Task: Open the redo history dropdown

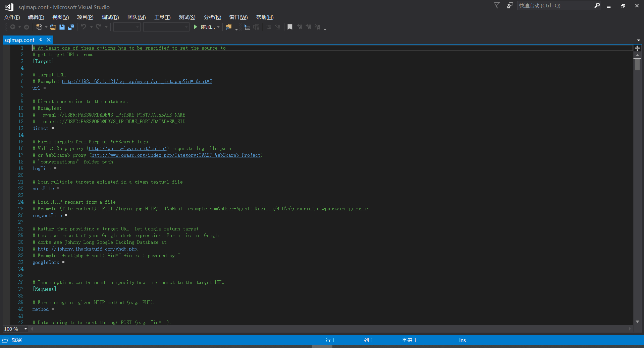Action: [x=106, y=27]
